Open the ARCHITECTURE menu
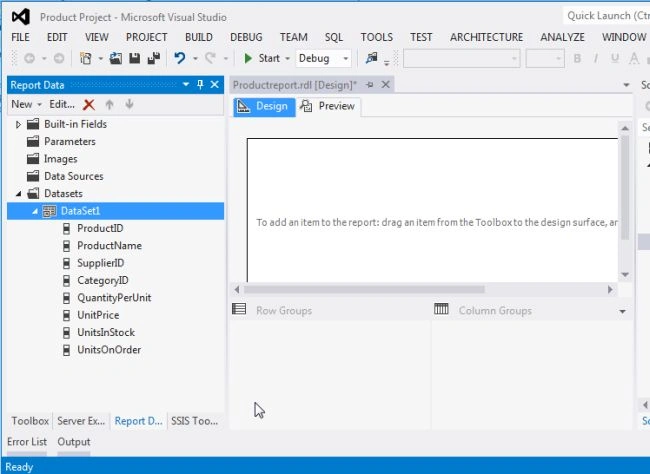This screenshot has height=474, width=650. 486,37
